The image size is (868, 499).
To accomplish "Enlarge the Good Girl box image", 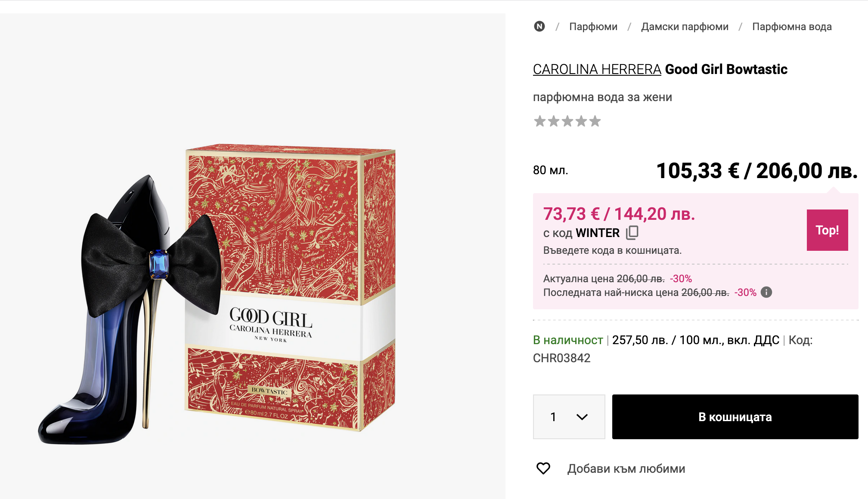I will [290, 287].
